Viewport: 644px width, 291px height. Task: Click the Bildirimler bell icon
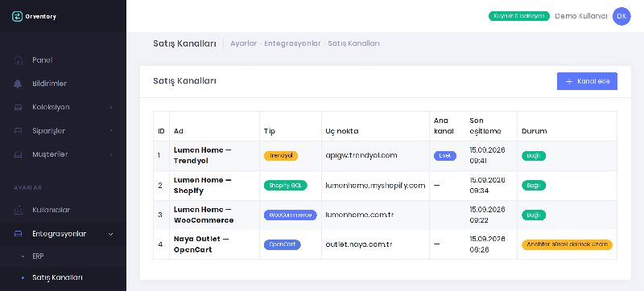18,84
